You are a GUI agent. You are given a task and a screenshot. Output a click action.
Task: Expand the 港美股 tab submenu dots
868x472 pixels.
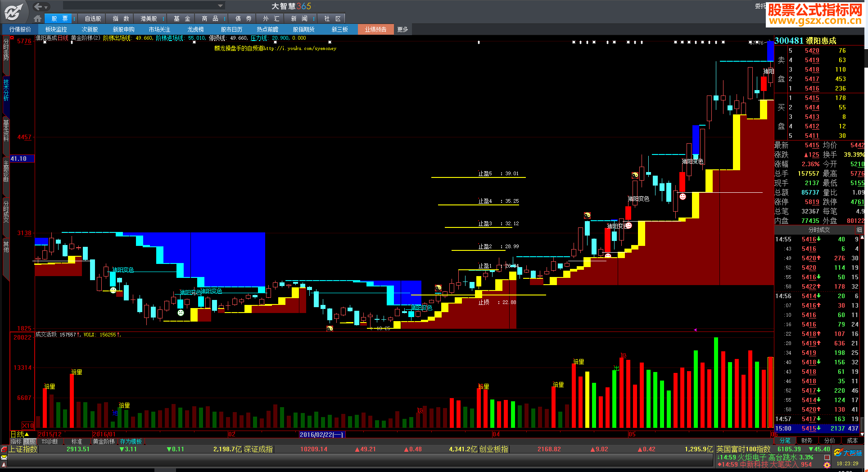(x=163, y=18)
